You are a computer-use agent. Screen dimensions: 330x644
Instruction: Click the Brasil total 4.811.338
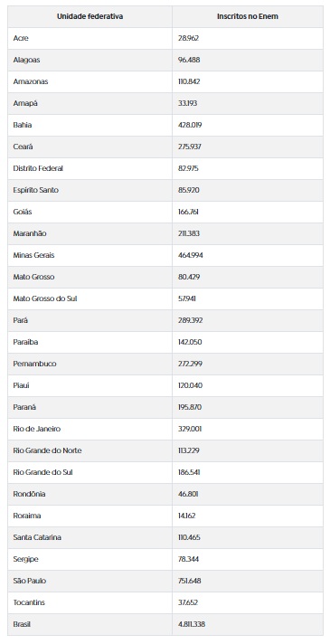192,624
